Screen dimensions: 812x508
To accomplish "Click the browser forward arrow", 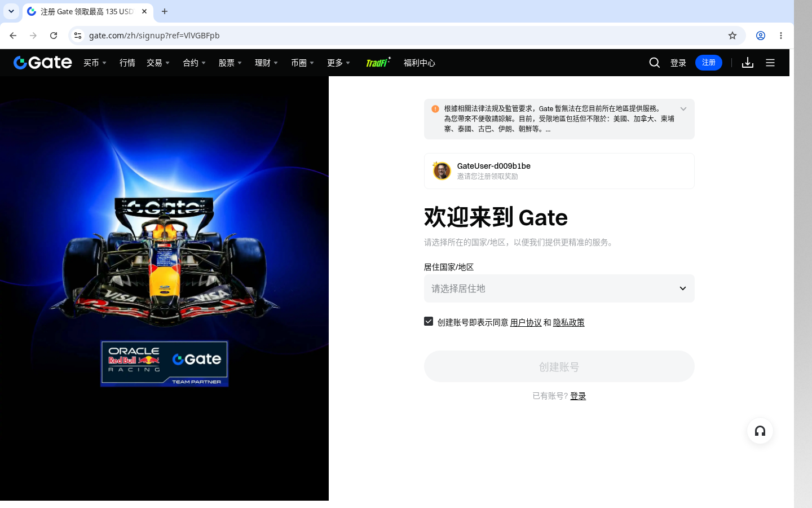I will 33,36.
